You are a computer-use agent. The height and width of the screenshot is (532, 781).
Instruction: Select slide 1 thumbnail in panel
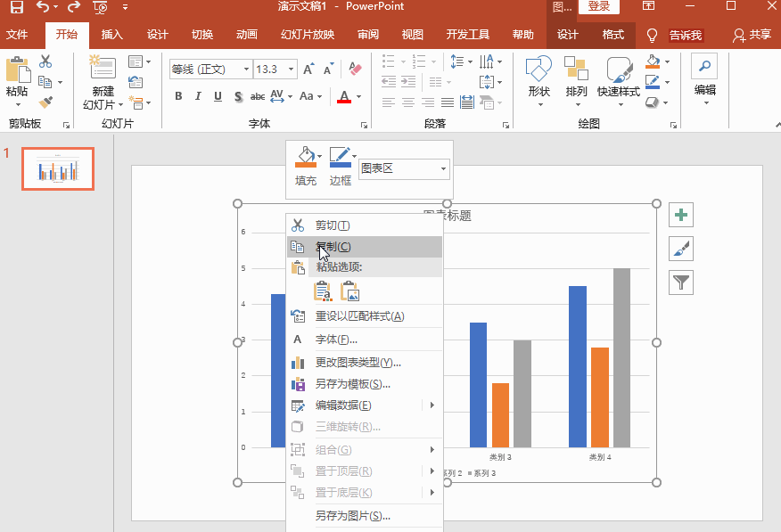point(58,168)
